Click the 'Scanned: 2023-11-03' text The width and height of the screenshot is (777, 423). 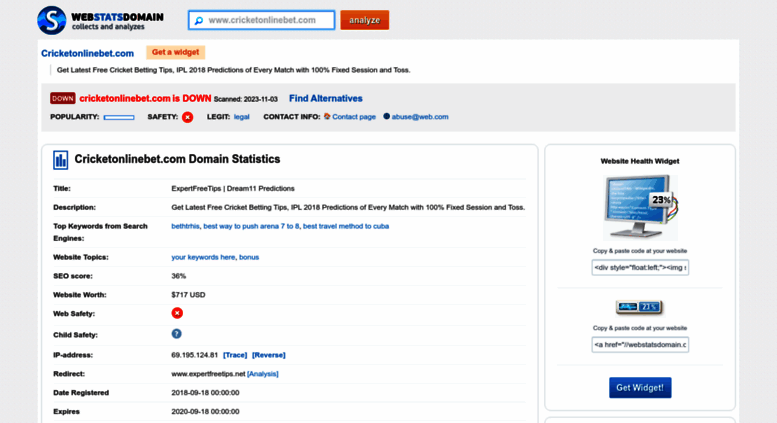click(x=245, y=99)
